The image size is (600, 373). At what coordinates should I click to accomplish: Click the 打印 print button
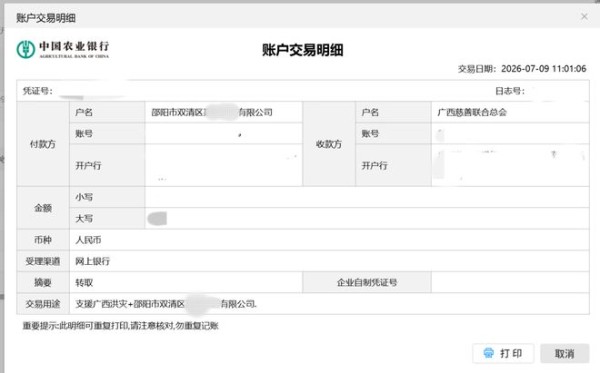click(503, 353)
